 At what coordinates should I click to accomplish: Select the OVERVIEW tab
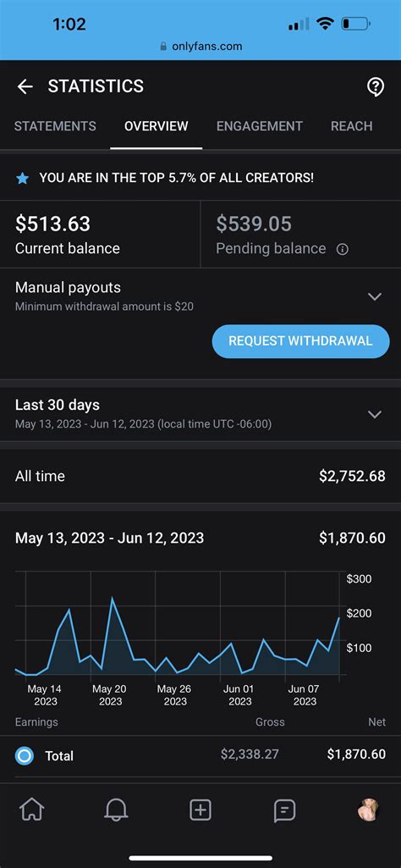(x=156, y=126)
